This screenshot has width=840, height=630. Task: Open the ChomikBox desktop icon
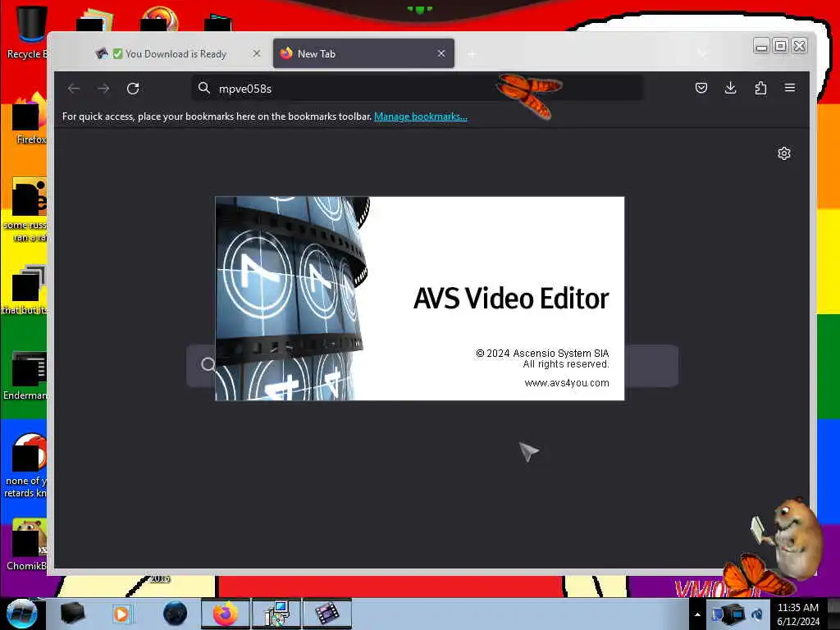click(x=27, y=545)
